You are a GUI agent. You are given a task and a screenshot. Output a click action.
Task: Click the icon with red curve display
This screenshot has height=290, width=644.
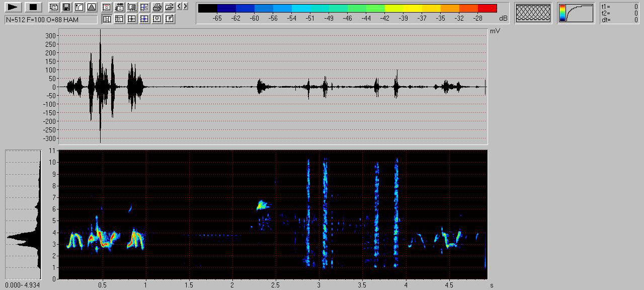pos(107,7)
